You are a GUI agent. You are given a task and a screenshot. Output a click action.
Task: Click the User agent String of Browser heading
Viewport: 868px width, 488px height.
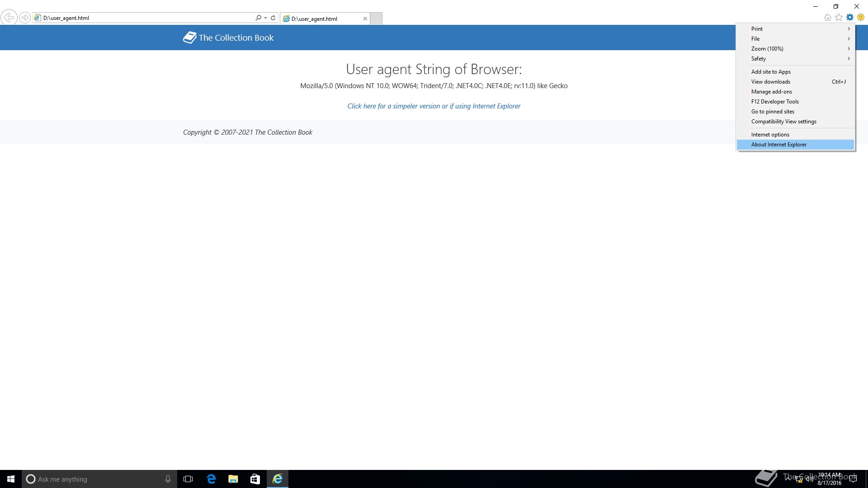pyautogui.click(x=434, y=69)
